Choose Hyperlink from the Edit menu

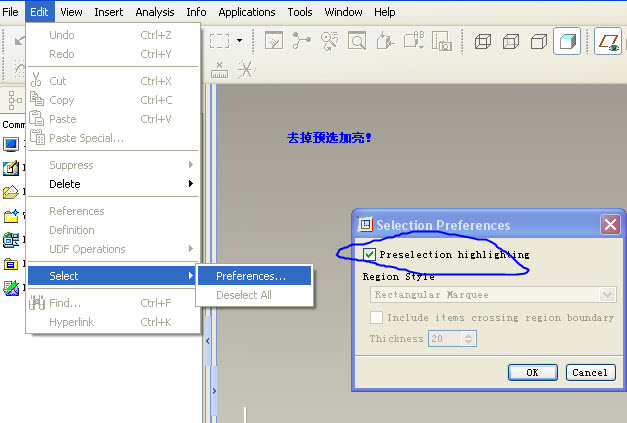[x=113, y=322]
